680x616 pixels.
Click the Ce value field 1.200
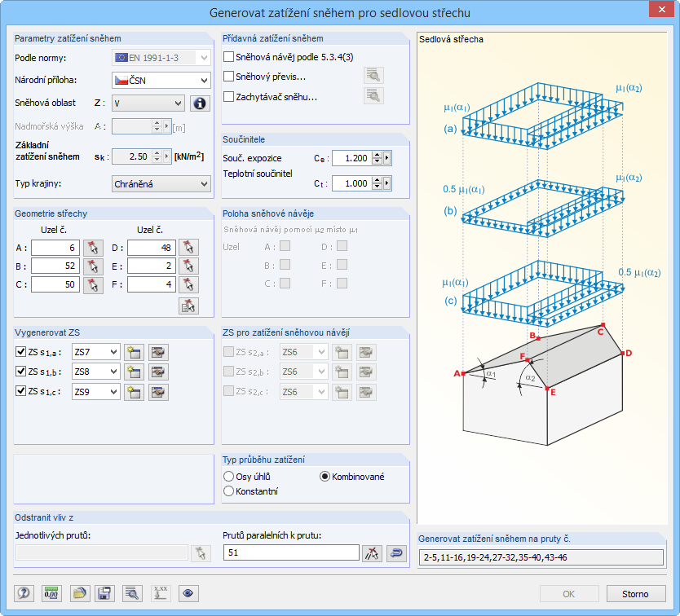click(x=352, y=158)
